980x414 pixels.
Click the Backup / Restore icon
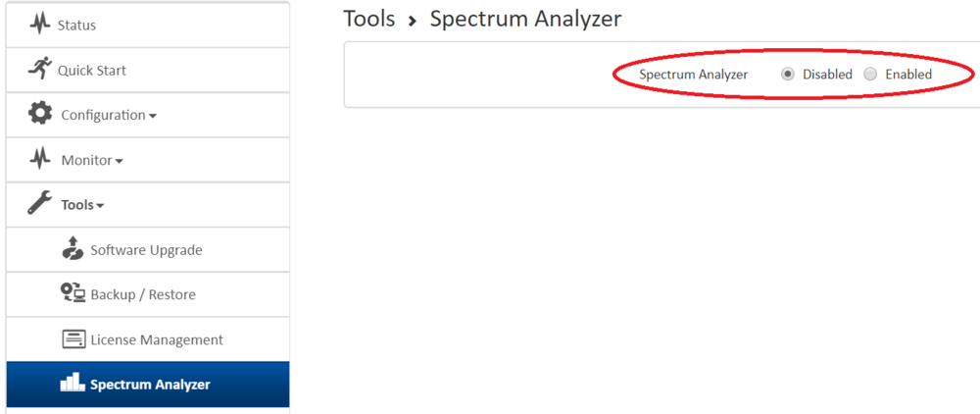coord(73,293)
